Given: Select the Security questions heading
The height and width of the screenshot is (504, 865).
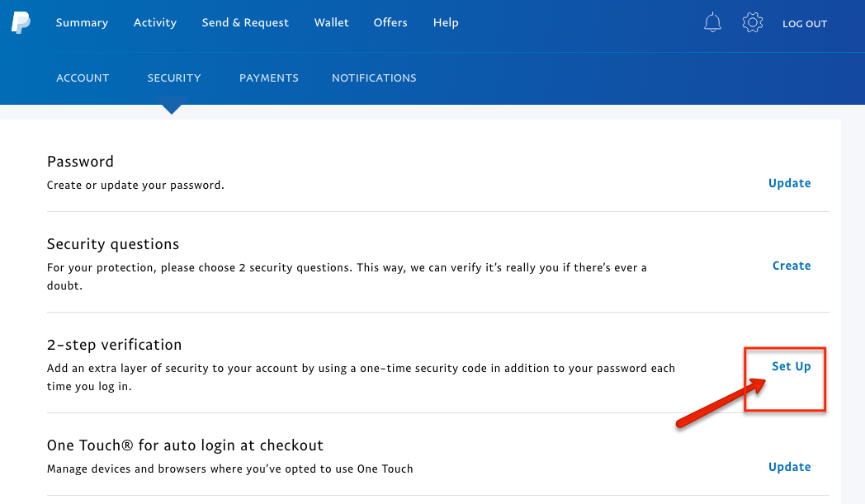Looking at the screenshot, I should tap(113, 244).
